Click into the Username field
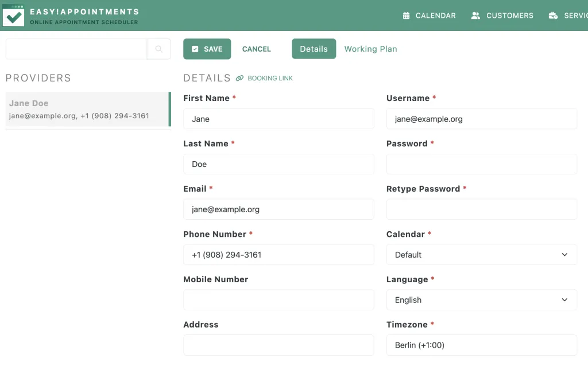The height and width of the screenshot is (366, 588). pyautogui.click(x=482, y=119)
